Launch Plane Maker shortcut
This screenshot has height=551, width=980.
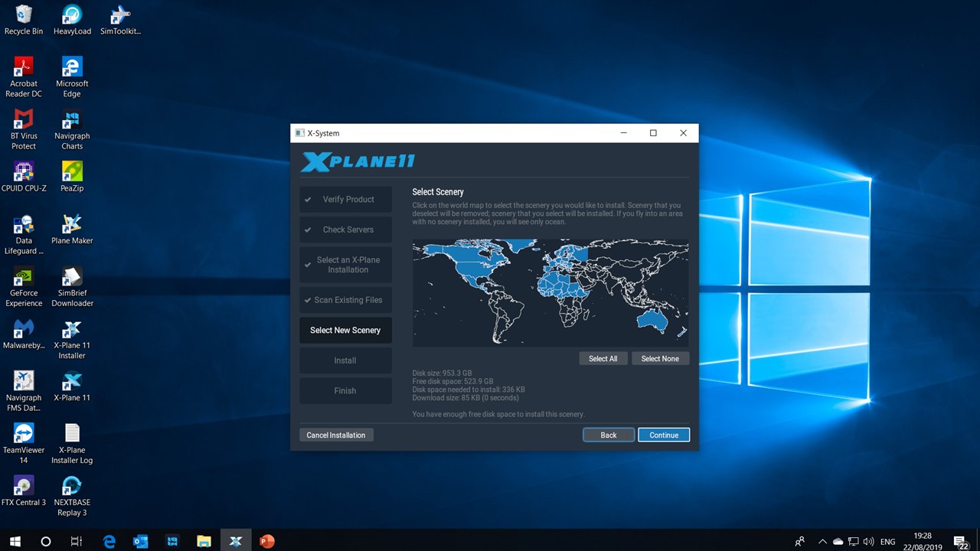pos(72,230)
